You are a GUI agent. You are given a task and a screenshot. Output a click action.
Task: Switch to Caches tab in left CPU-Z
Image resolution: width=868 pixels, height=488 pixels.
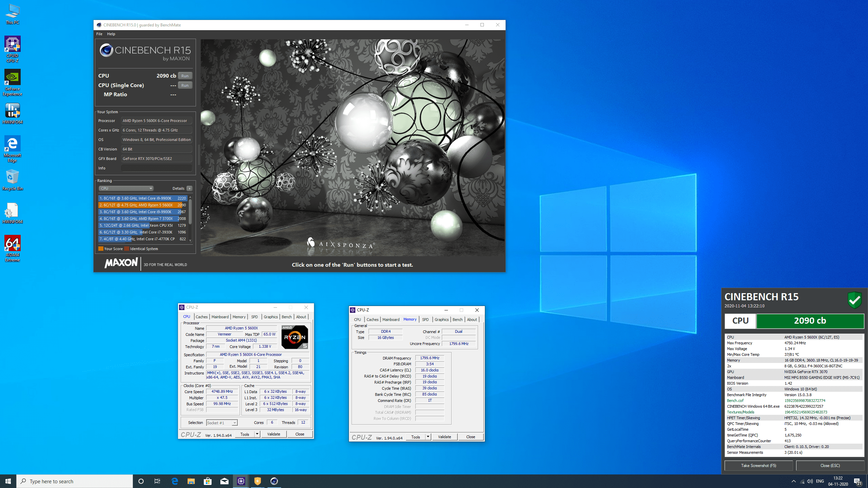click(x=202, y=317)
